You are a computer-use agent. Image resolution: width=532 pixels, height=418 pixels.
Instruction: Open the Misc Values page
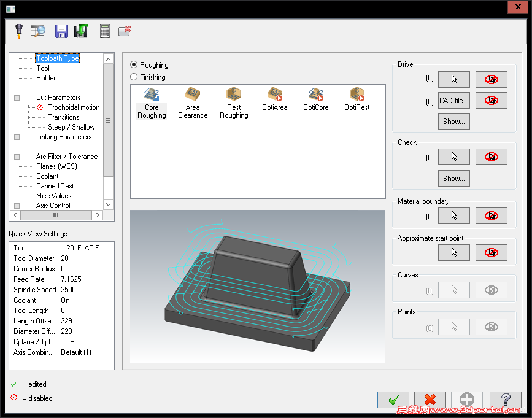pos(53,196)
